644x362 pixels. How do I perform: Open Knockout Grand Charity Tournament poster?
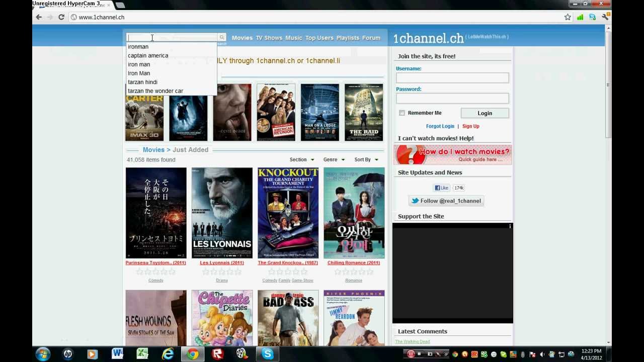click(288, 213)
